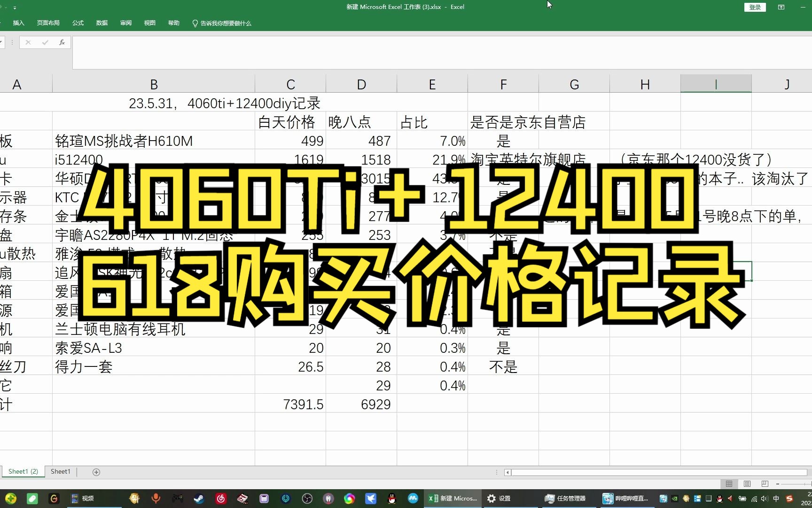812x508 pixels.
Task: Select column H header
Action: [645, 84]
